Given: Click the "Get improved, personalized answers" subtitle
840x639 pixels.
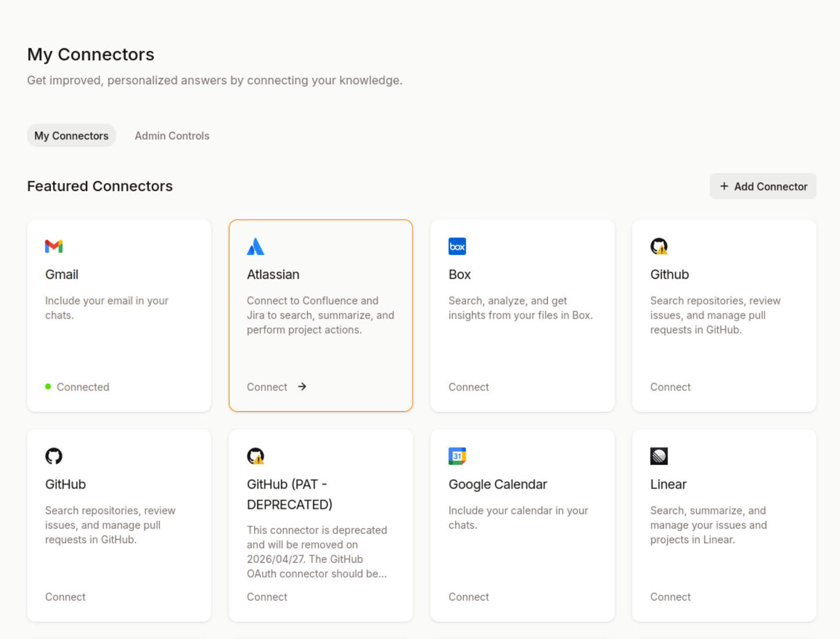Looking at the screenshot, I should click(215, 80).
